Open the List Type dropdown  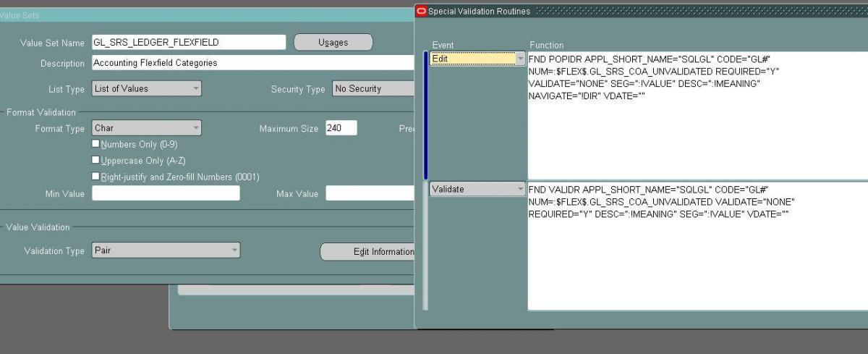[x=146, y=88]
